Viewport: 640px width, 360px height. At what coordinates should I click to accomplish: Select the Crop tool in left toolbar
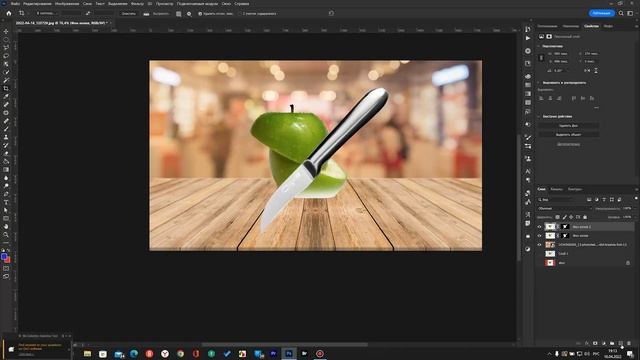point(6,88)
